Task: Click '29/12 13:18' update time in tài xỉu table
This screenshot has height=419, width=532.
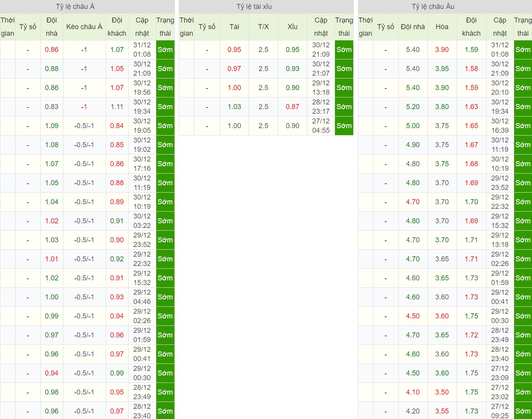Action: [321, 88]
